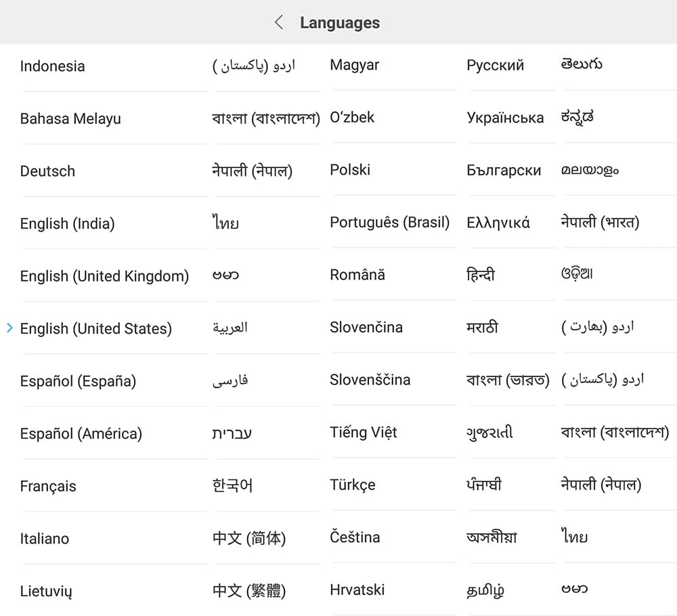Select English (India) language option
The width and height of the screenshot is (677, 616).
[x=67, y=223]
